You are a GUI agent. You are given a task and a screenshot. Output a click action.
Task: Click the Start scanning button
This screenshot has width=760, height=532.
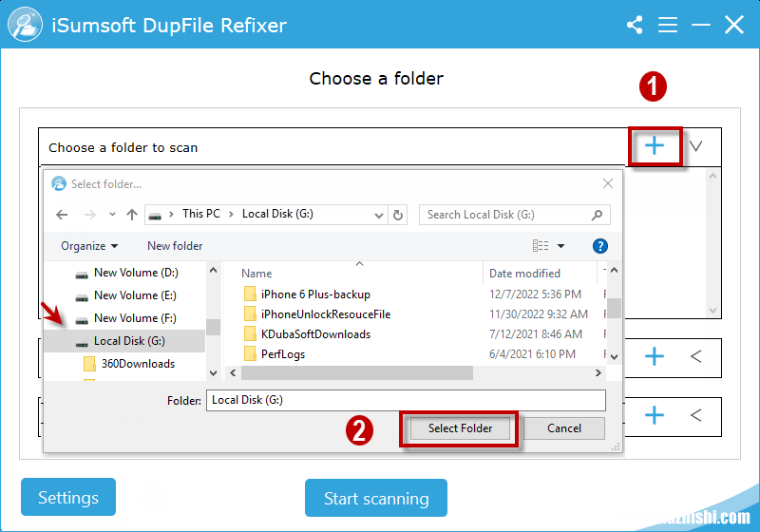[x=376, y=498]
